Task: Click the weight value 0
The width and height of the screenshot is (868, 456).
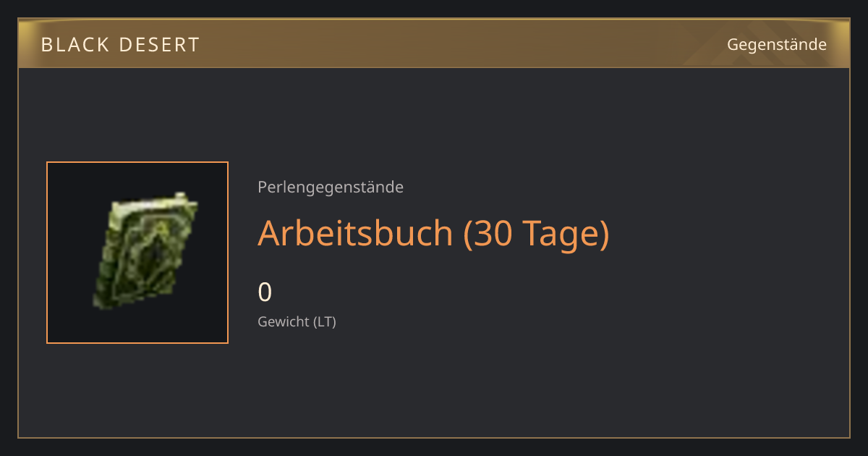Action: 265,292
